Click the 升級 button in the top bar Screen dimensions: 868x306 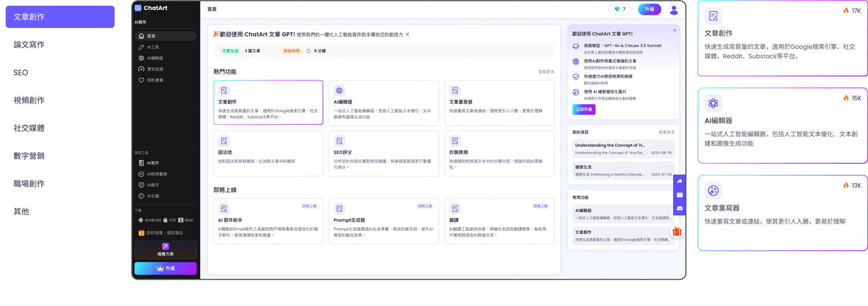pyautogui.click(x=649, y=9)
